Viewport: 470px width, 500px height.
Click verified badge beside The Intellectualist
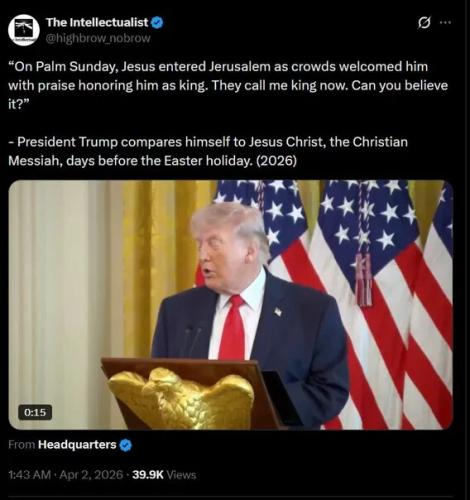click(157, 22)
